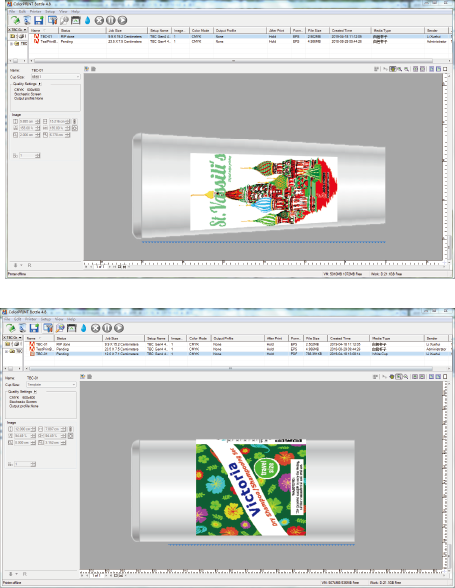
Task: Click the round pause button in upper toolbar
Action: tap(111, 20)
